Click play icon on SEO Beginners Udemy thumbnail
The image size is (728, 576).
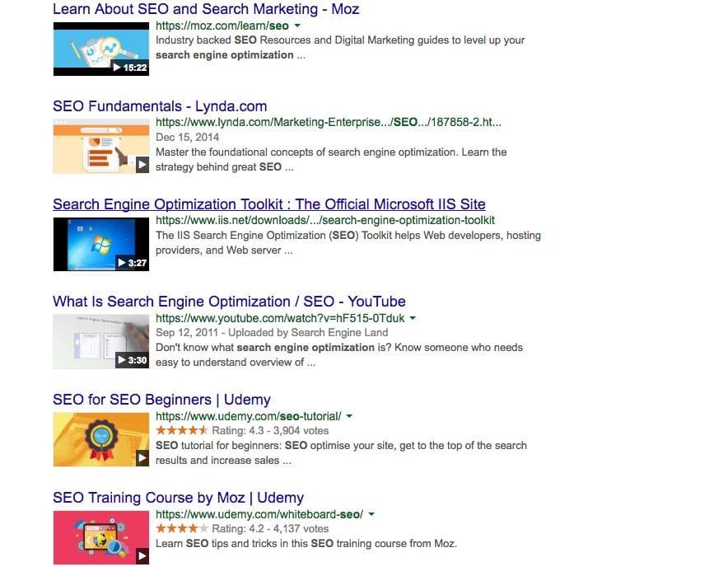point(142,458)
